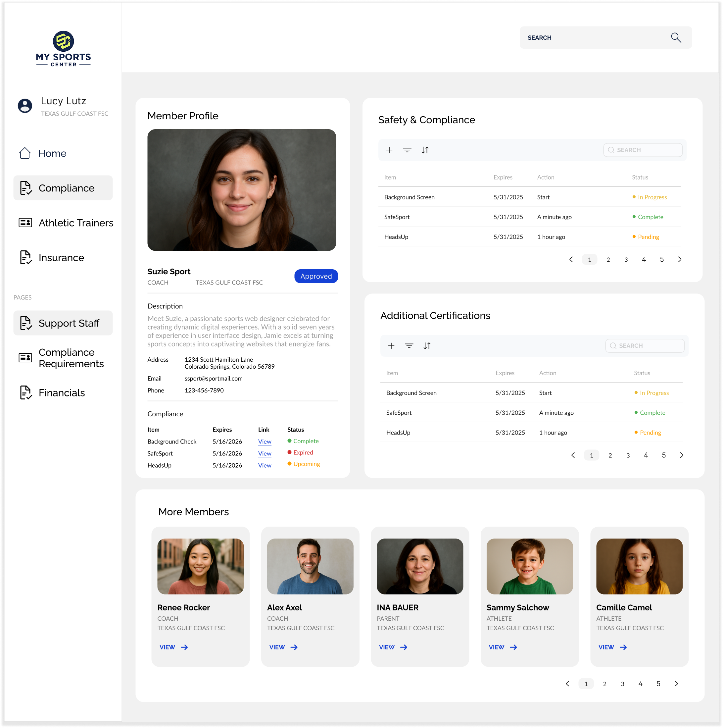723x728 pixels.
Task: Open Home in the sidebar
Action: [x=52, y=153]
